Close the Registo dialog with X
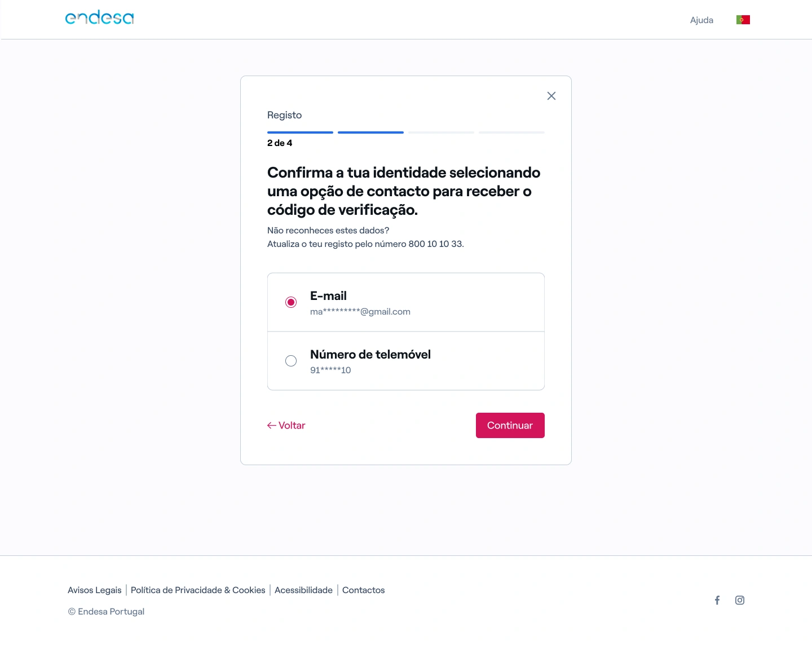The height and width of the screenshot is (645, 812). pyautogui.click(x=551, y=96)
